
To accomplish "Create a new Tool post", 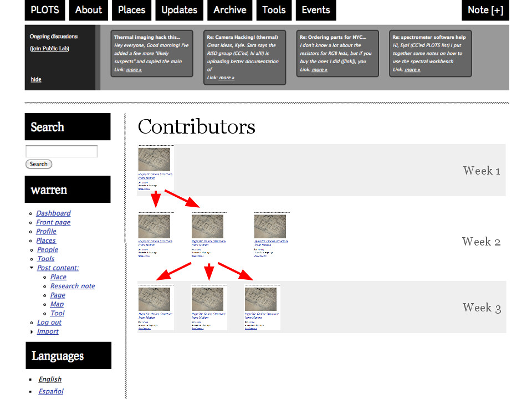I will 57,314.
